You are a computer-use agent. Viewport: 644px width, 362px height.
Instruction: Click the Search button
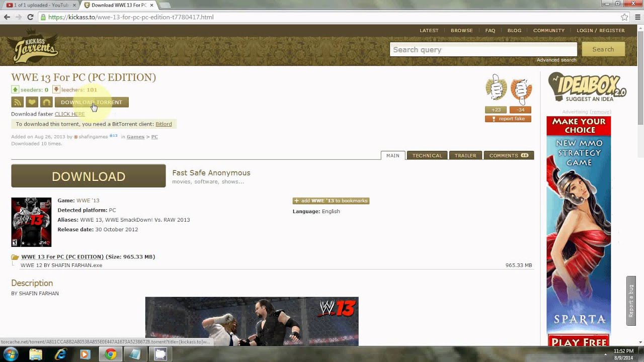pos(603,49)
